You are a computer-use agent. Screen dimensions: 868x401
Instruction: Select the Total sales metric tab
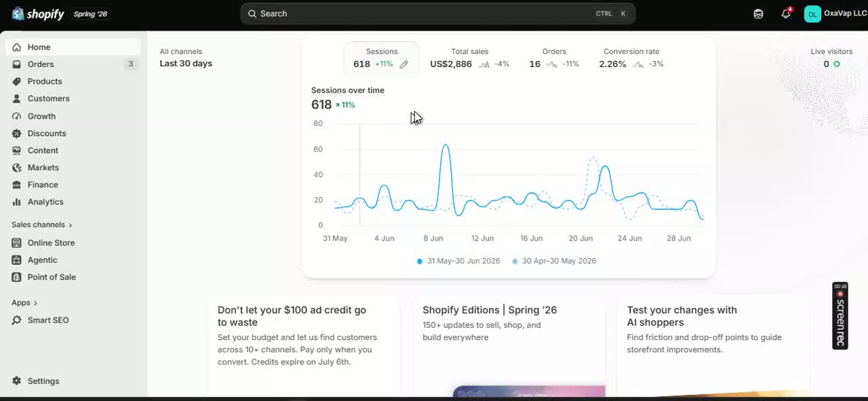click(x=470, y=58)
